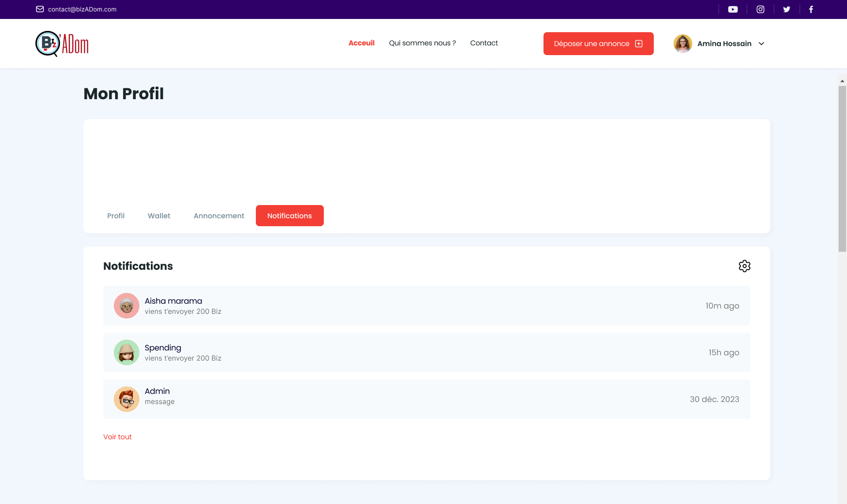
Task: Open the Twitter social link icon
Action: 787,9
